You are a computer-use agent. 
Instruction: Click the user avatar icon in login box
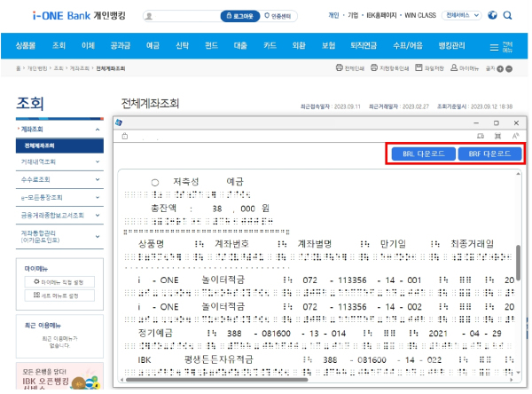coord(149,16)
